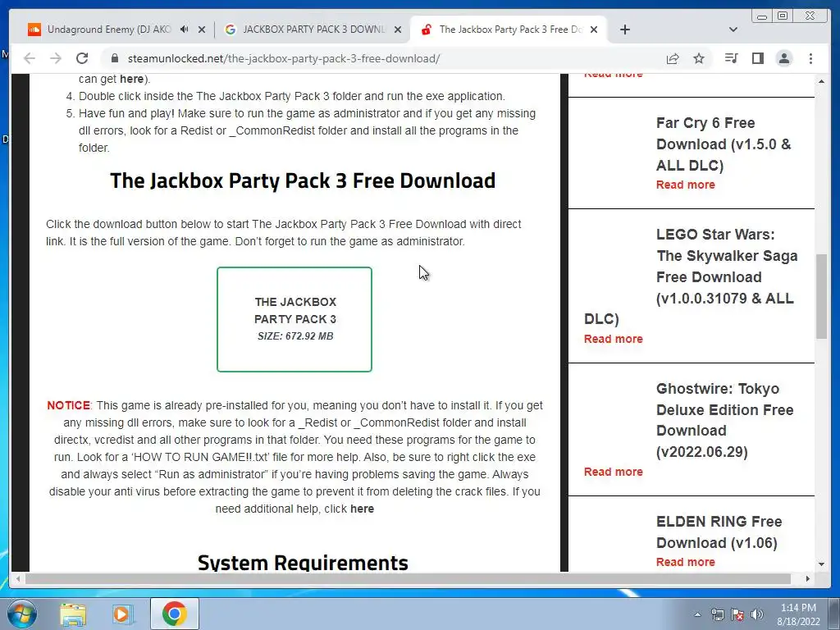Click Read more under Far Cry 6

coord(685,185)
